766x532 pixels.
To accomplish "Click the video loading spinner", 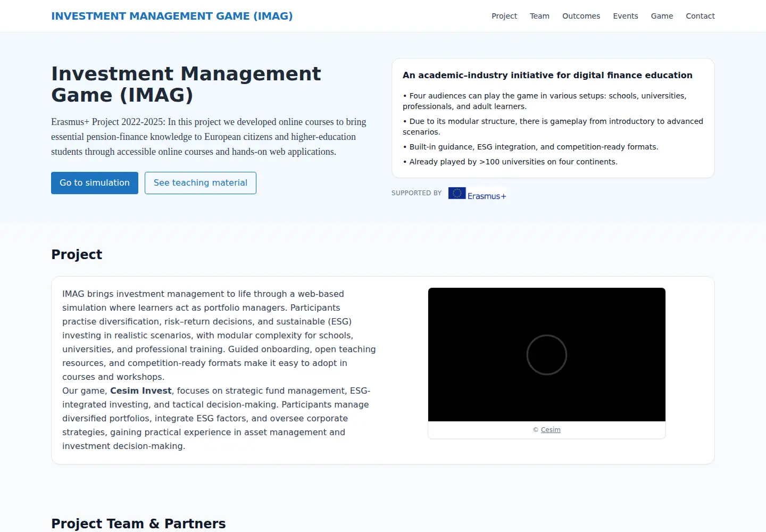I will tap(547, 355).
